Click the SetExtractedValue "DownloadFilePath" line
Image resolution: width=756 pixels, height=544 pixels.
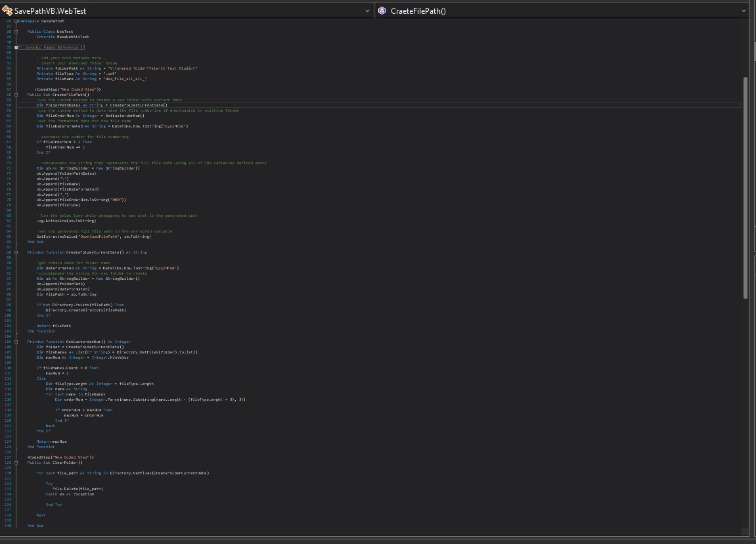click(x=89, y=237)
